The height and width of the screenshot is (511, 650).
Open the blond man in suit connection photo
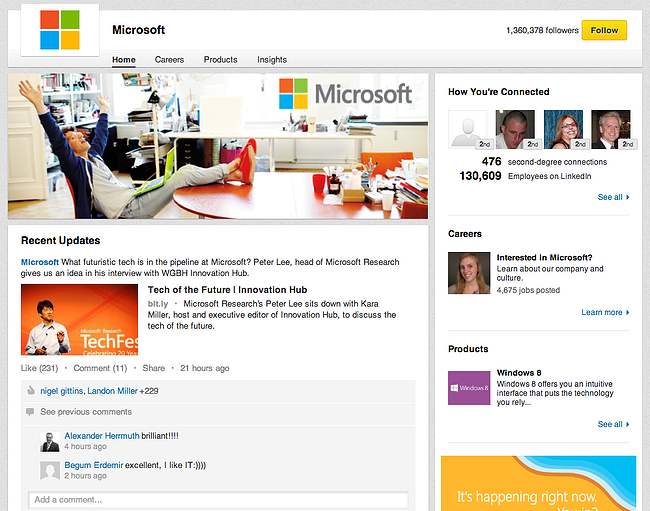[611, 129]
